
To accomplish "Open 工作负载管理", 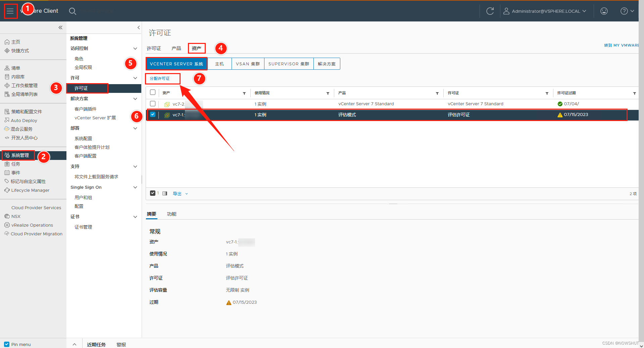I will (21, 85).
